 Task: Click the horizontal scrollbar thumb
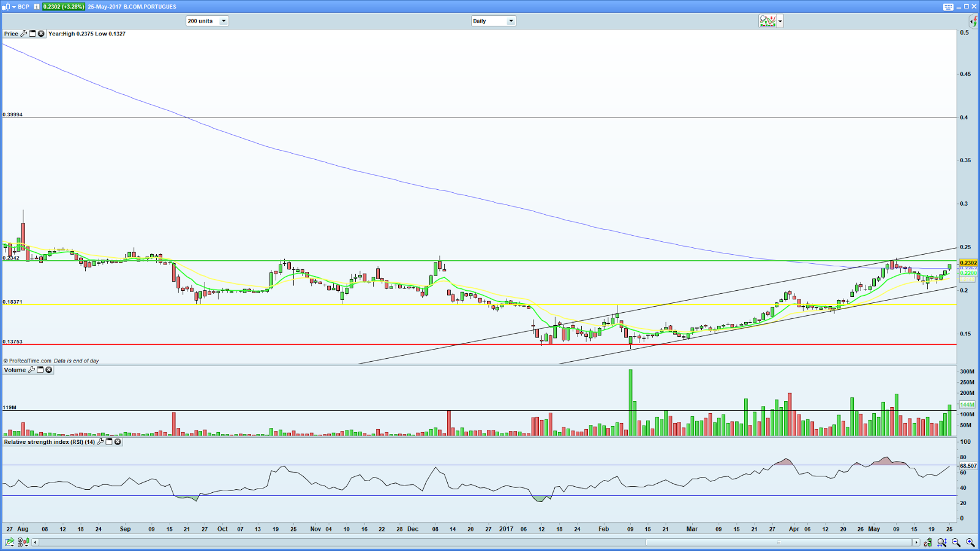click(x=778, y=542)
